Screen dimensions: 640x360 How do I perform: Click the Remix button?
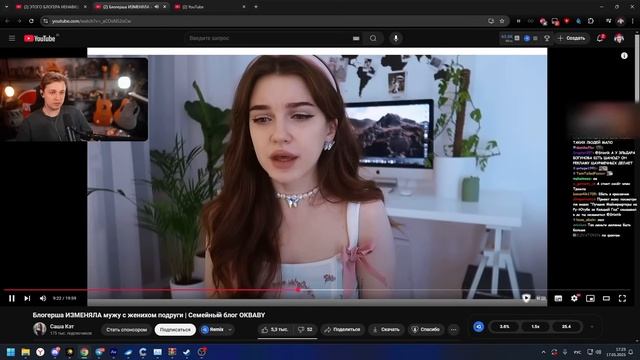(x=213, y=329)
